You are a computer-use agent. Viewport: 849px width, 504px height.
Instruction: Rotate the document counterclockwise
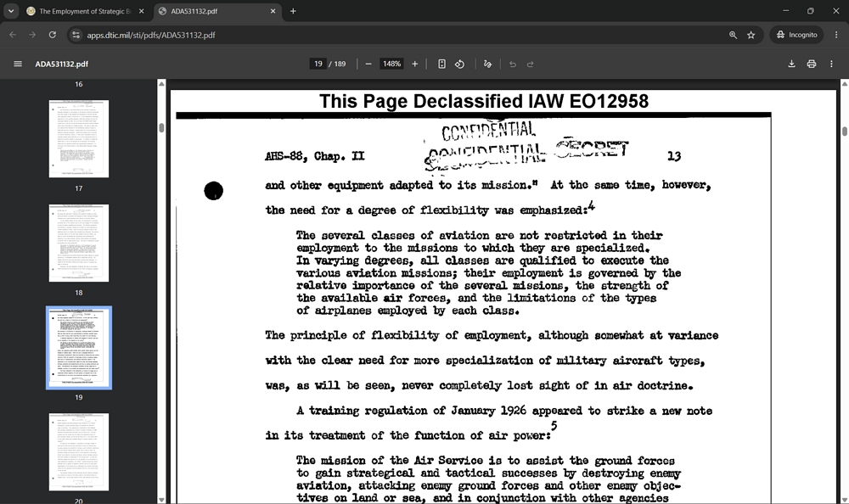click(459, 64)
